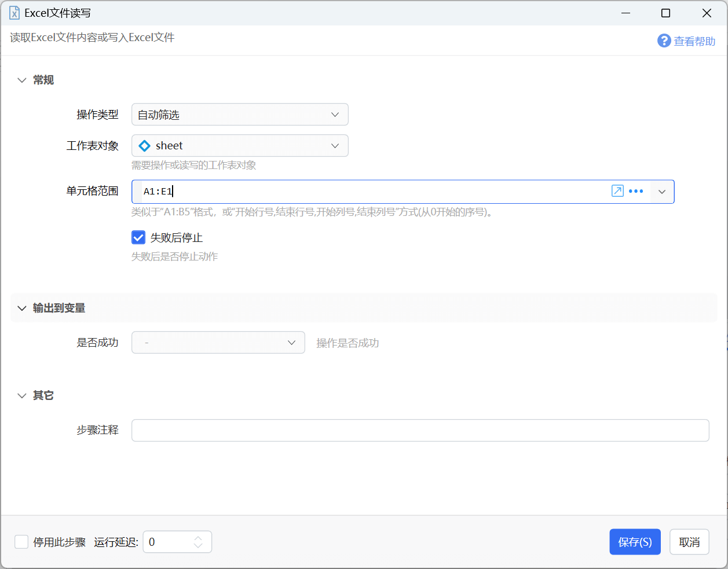Click the 取消 button
The image size is (728, 569).
(x=689, y=542)
